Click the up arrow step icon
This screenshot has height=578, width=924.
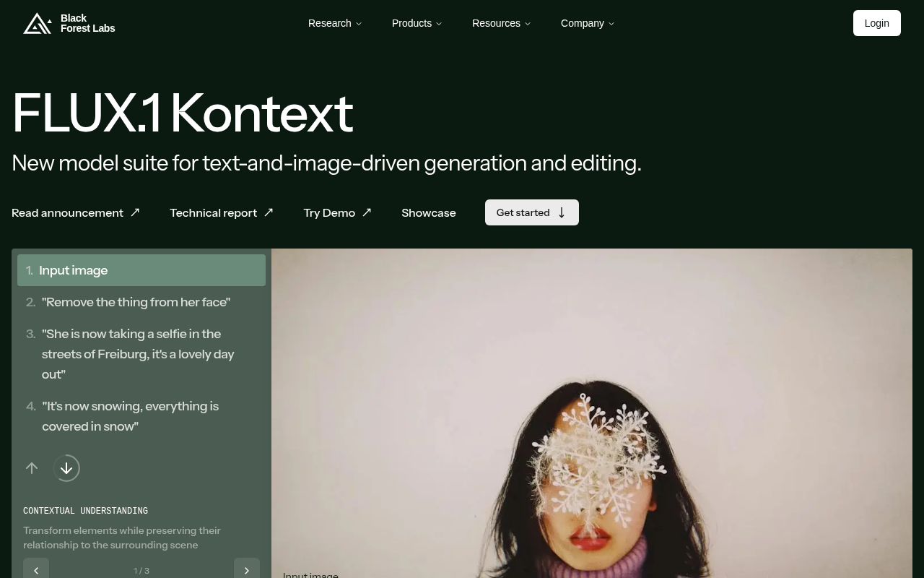pos(32,468)
